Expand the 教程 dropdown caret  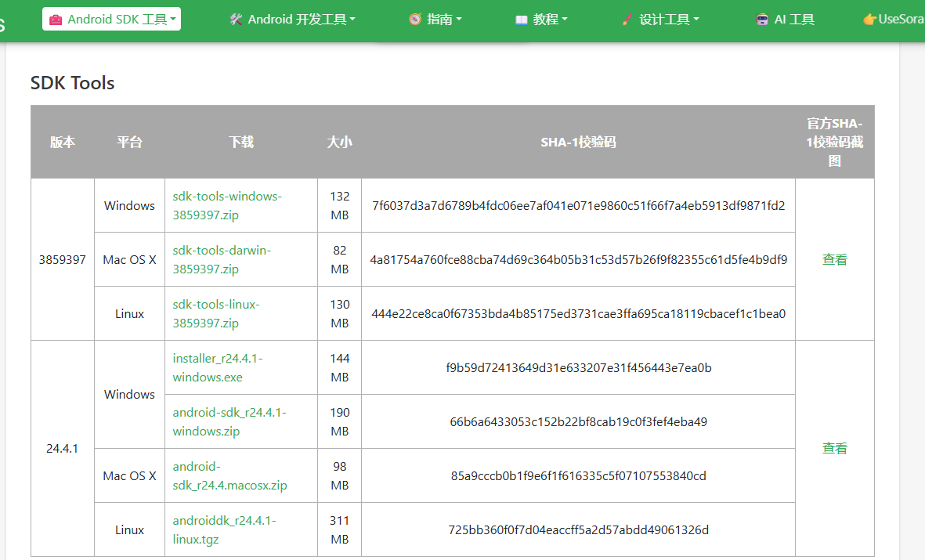pos(565,20)
